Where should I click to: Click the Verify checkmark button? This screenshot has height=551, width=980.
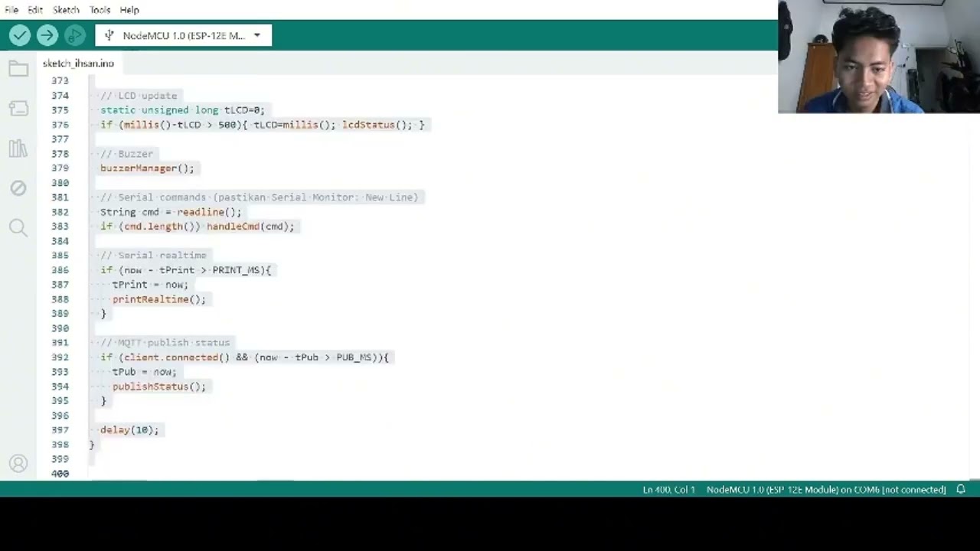(x=20, y=35)
